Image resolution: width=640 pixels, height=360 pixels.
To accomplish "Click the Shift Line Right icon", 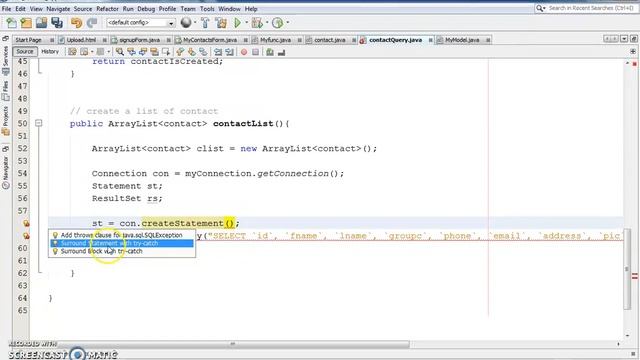I will [x=229, y=52].
